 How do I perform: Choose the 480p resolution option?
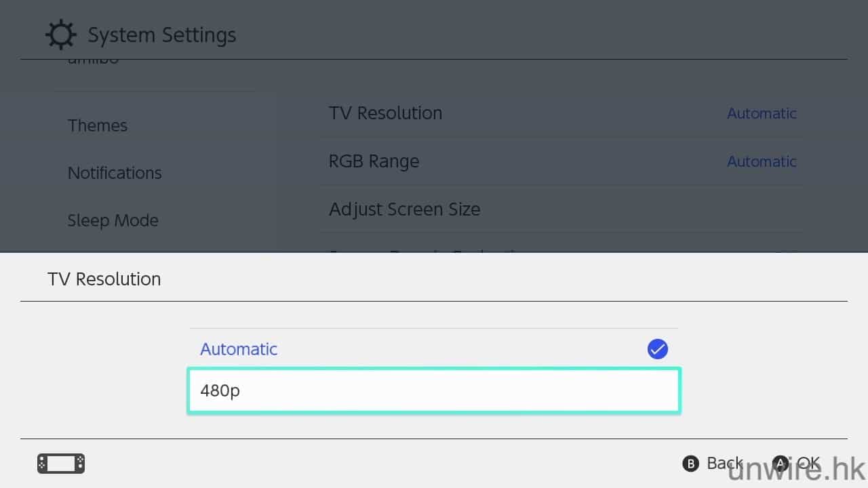click(434, 391)
